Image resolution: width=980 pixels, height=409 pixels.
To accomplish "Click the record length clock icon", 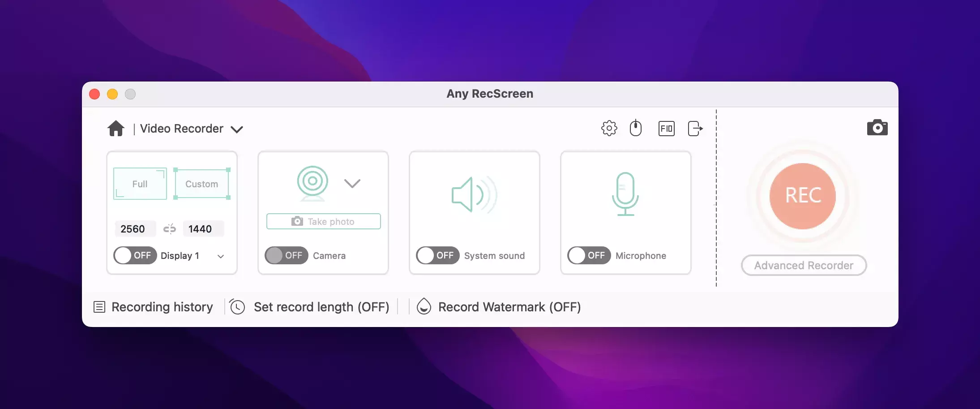I will [237, 307].
